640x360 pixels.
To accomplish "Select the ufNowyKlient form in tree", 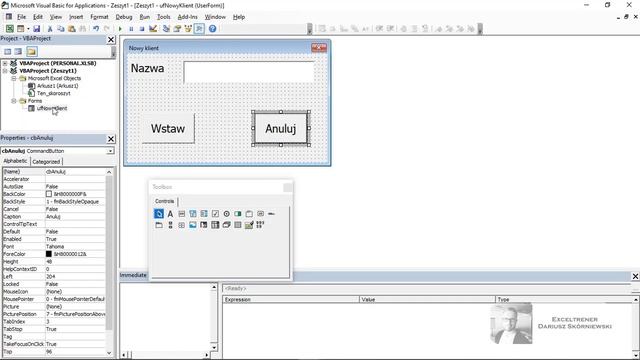I will (x=52, y=108).
